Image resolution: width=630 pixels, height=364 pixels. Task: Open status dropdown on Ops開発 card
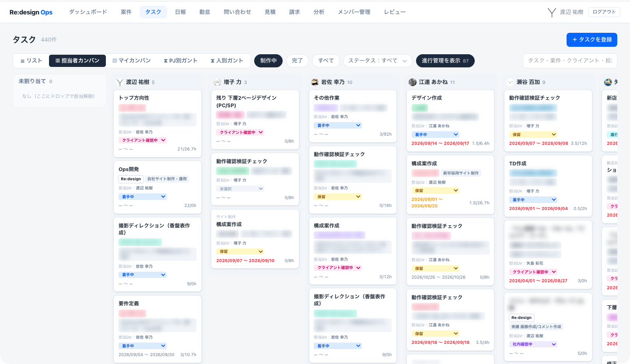point(143,197)
